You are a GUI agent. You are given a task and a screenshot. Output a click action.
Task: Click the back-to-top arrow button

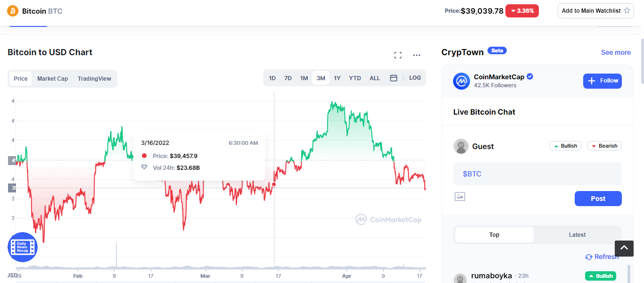click(x=624, y=248)
